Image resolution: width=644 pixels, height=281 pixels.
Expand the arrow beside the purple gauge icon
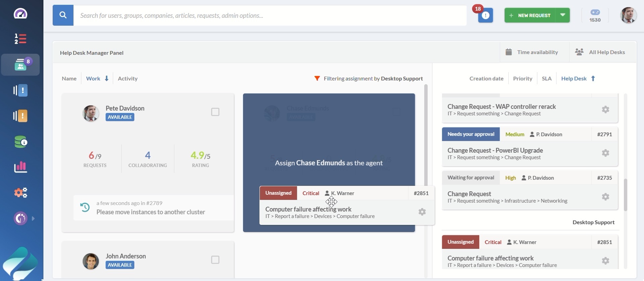(33, 218)
